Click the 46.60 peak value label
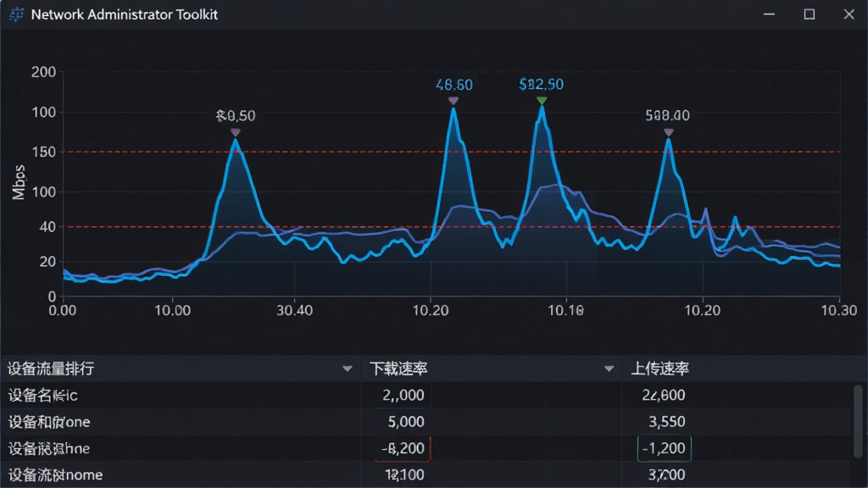This screenshot has width=868, height=488. point(454,85)
